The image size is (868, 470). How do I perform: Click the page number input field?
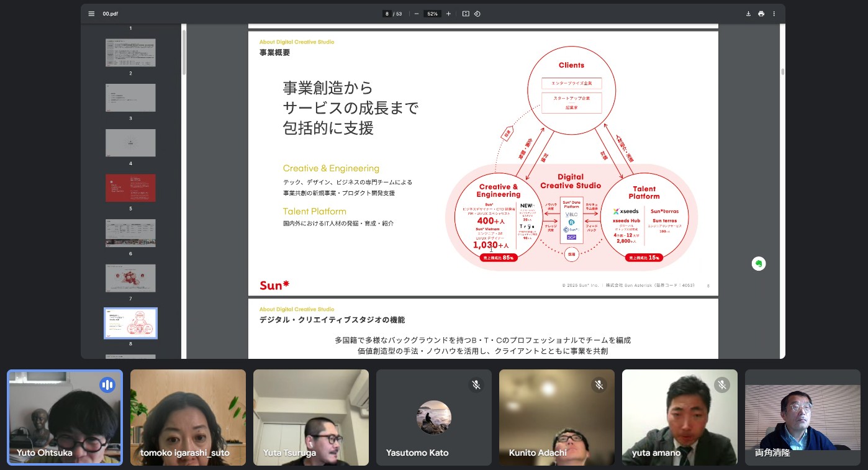(x=387, y=14)
